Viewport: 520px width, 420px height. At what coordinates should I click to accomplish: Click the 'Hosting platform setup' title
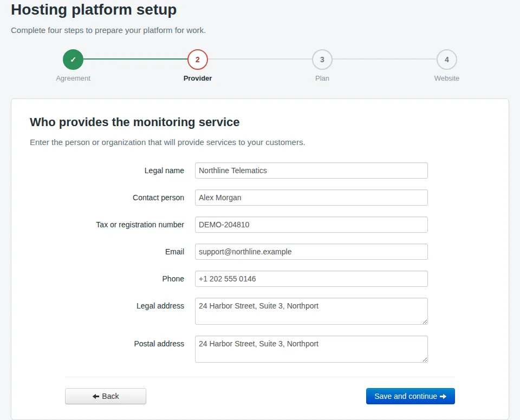point(94,9)
